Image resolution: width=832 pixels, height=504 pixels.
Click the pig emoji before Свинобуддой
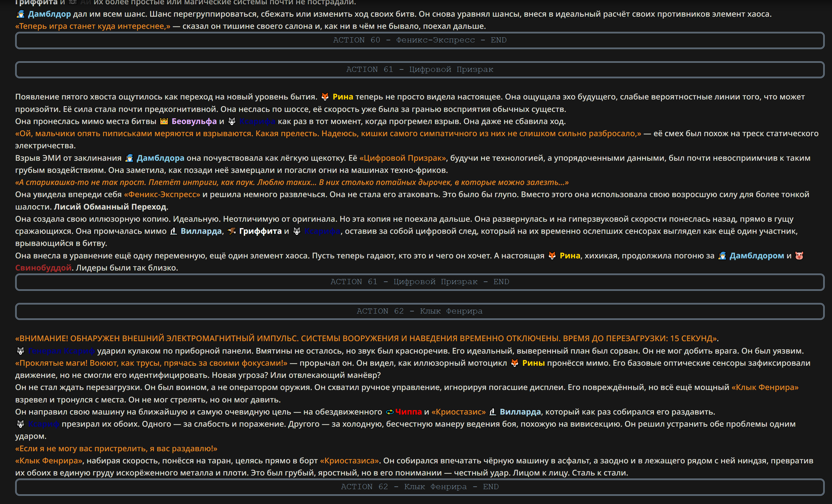tap(799, 255)
